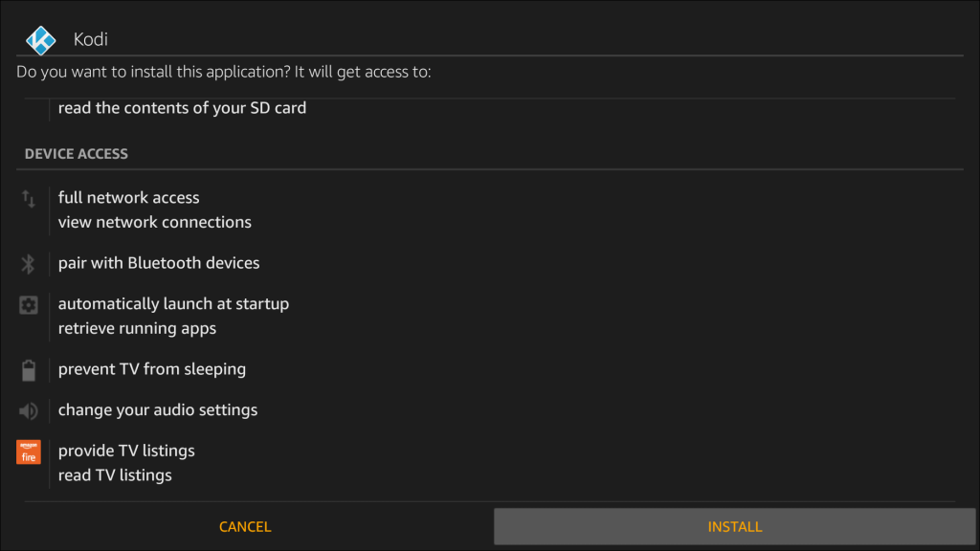Click the DEVICE ACCESS section header
Viewport: 980px width, 551px height.
pyautogui.click(x=76, y=153)
